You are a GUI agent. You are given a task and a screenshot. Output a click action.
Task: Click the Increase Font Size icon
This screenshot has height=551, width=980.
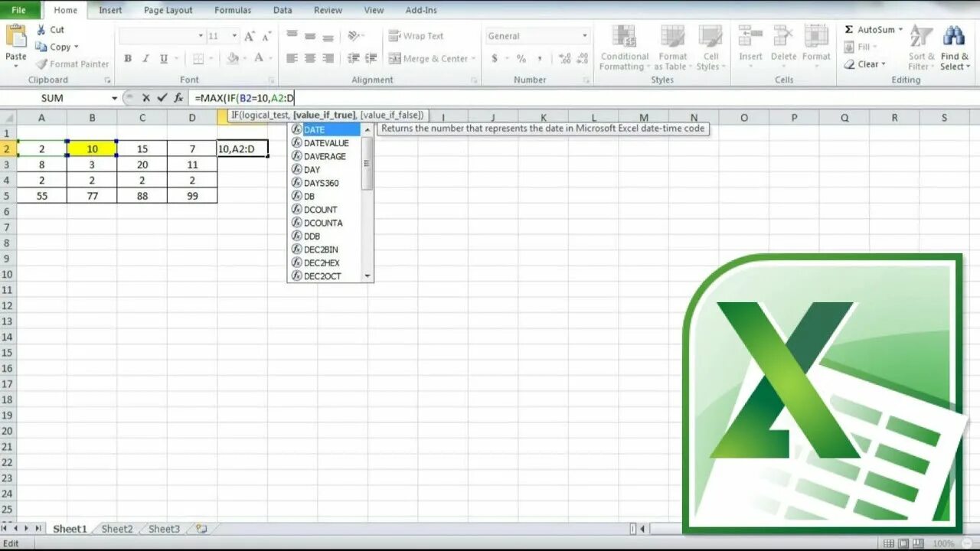250,36
